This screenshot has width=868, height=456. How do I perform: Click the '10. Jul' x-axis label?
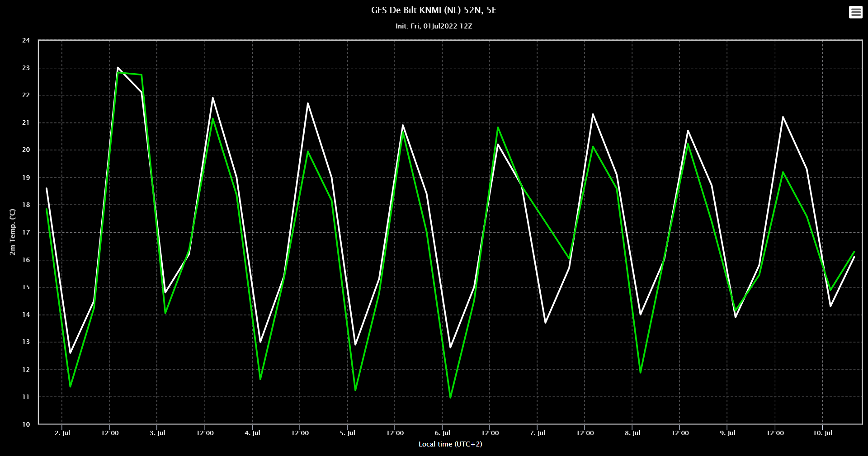coord(822,433)
